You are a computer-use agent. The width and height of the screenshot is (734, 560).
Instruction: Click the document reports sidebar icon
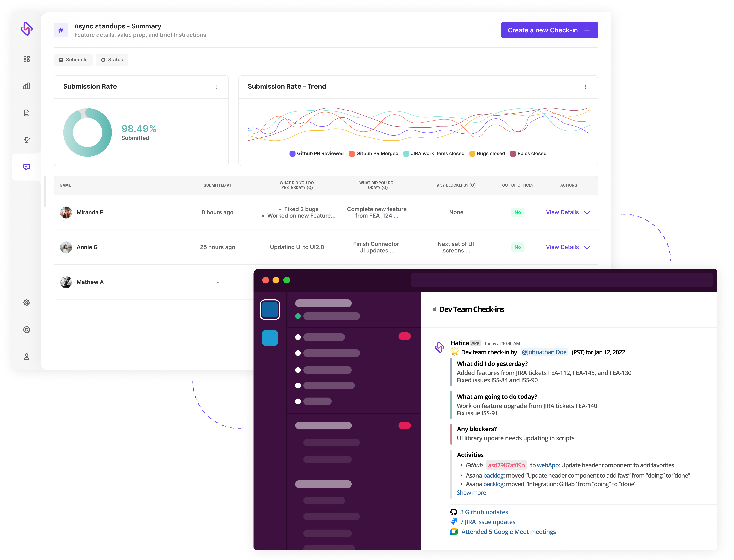point(27,113)
